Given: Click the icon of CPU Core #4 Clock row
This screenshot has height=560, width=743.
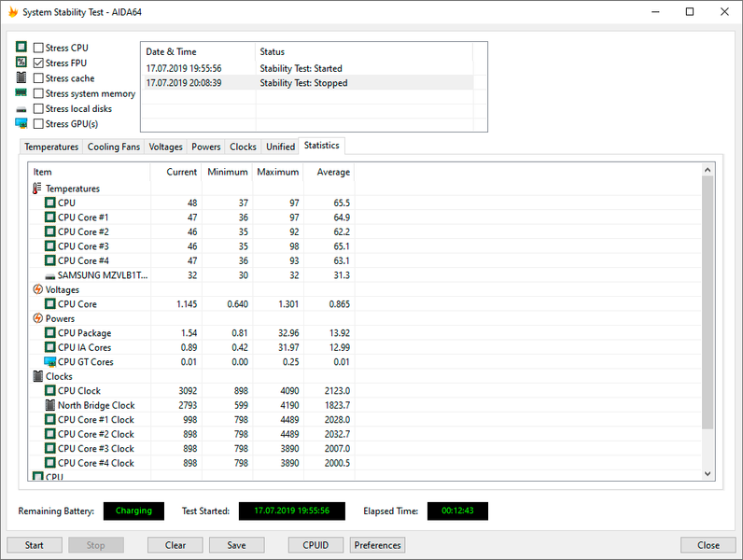Looking at the screenshot, I should [50, 463].
